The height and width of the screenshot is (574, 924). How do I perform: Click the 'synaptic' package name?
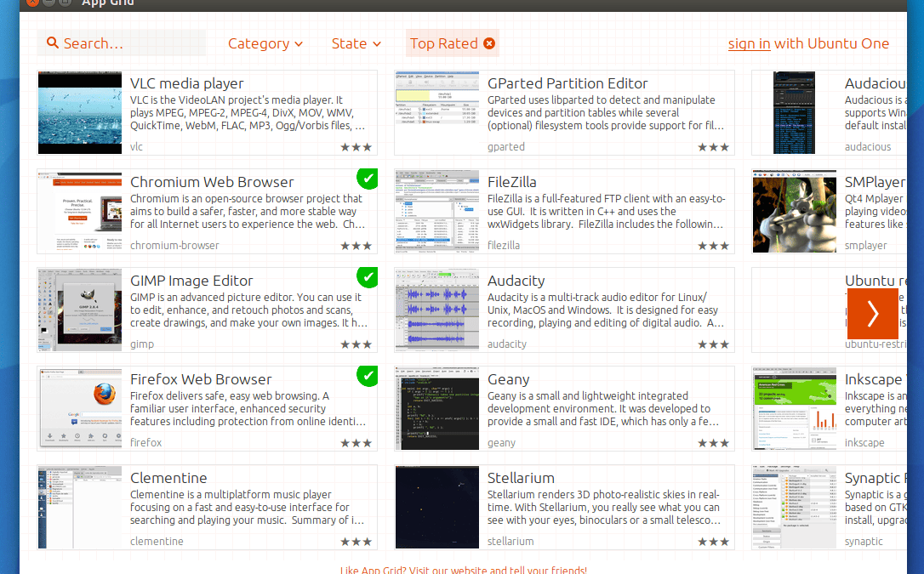pos(864,542)
